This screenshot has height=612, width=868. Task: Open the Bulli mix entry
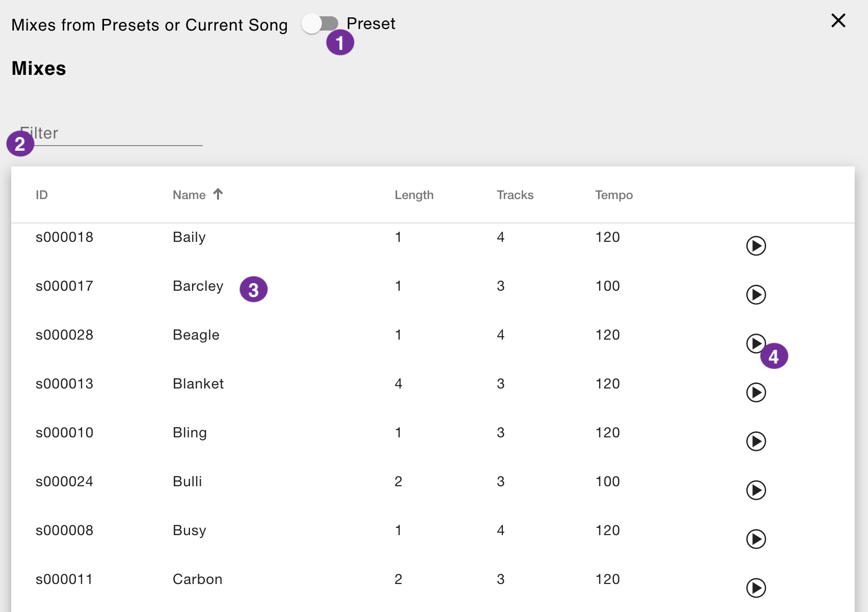click(187, 481)
